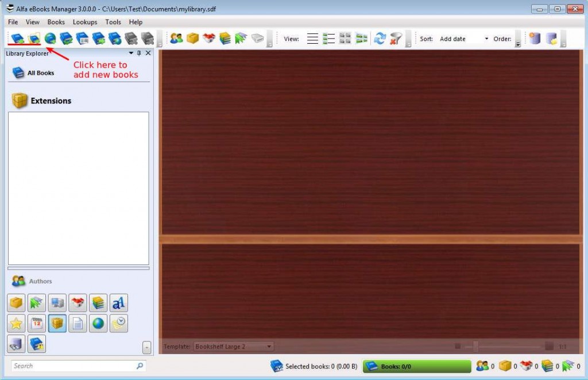Click the magnifier icon in the search box
This screenshot has width=588, height=380.
pyautogui.click(x=140, y=366)
